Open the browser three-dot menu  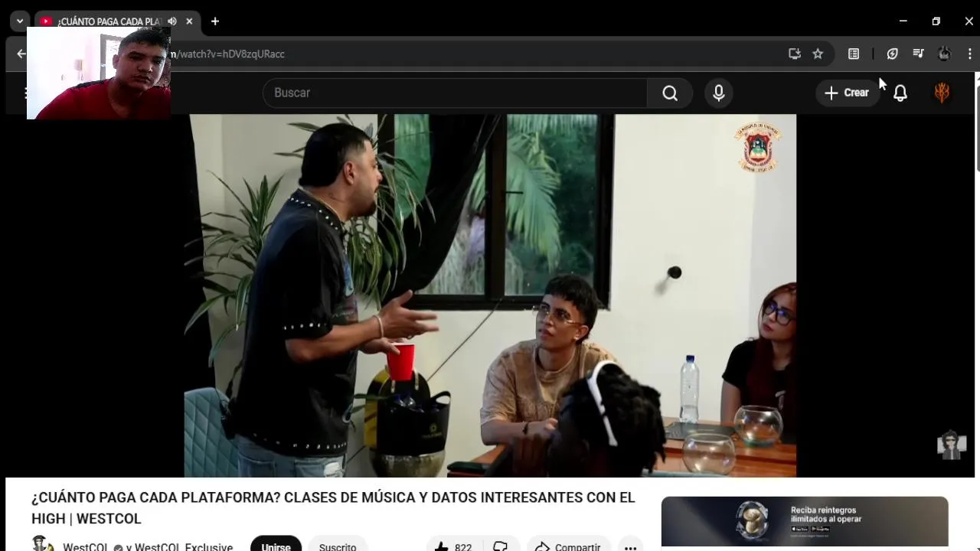[x=969, y=54]
